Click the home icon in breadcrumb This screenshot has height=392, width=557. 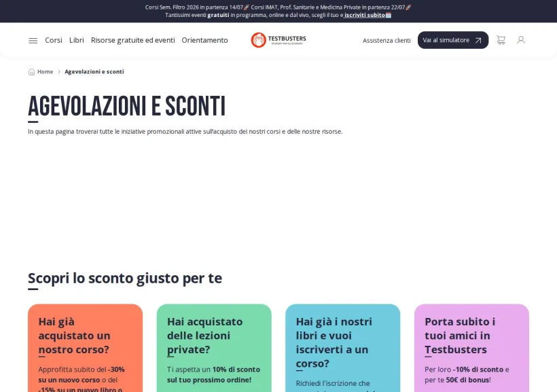(x=32, y=72)
